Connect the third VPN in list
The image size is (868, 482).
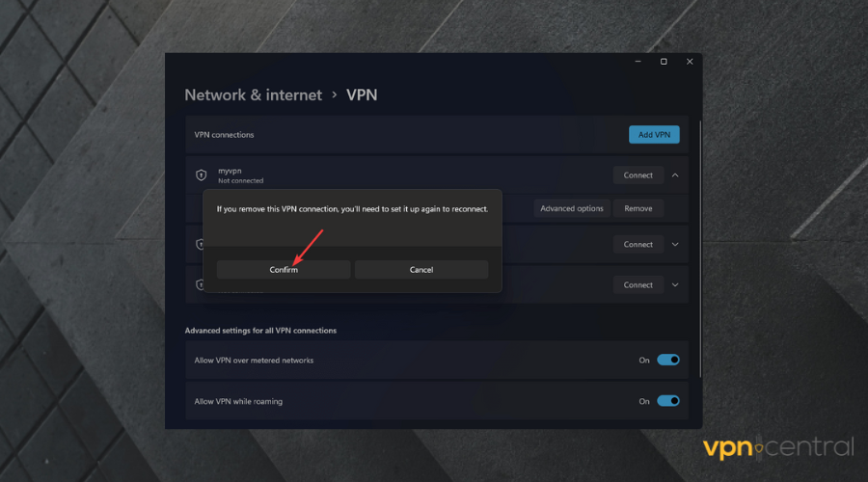point(637,285)
